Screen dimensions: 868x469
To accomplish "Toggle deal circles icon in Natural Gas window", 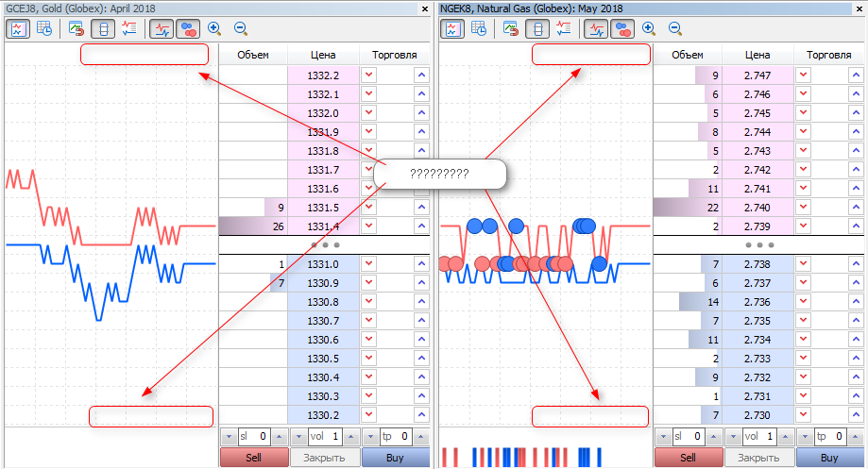I will [622, 28].
